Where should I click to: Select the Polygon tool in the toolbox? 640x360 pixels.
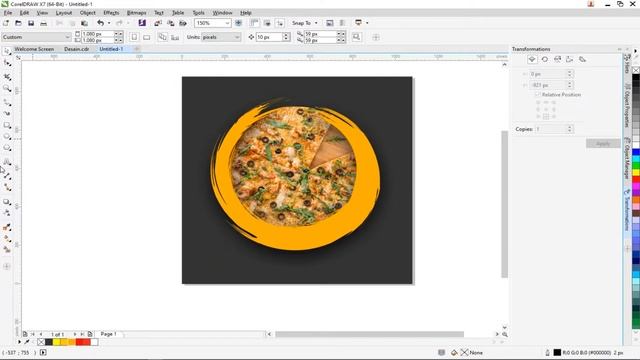tap(7, 148)
